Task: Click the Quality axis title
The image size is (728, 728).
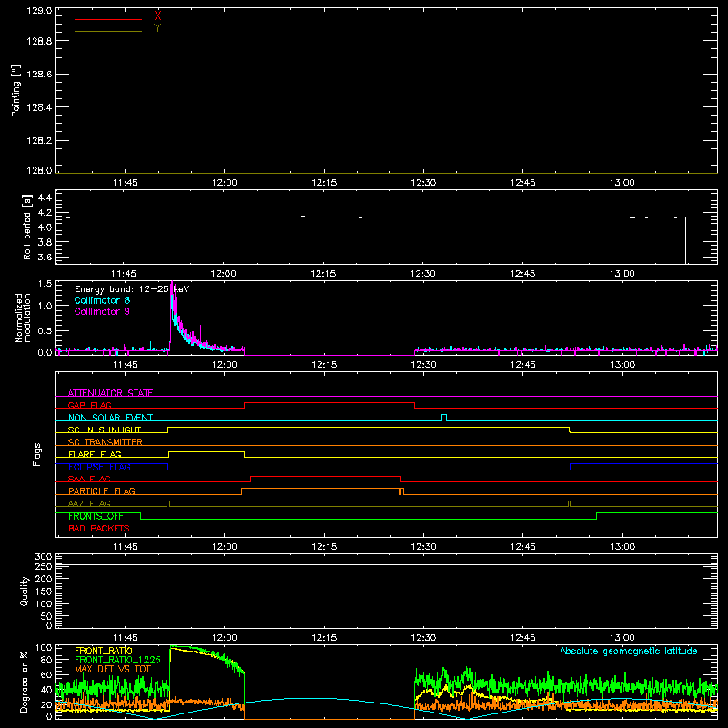Action: point(25,591)
